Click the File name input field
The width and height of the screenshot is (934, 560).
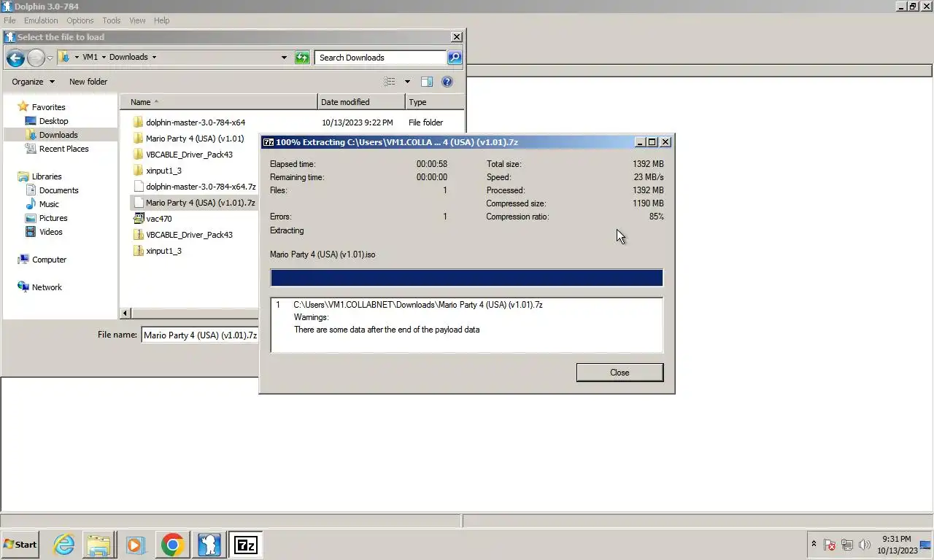pyautogui.click(x=201, y=335)
